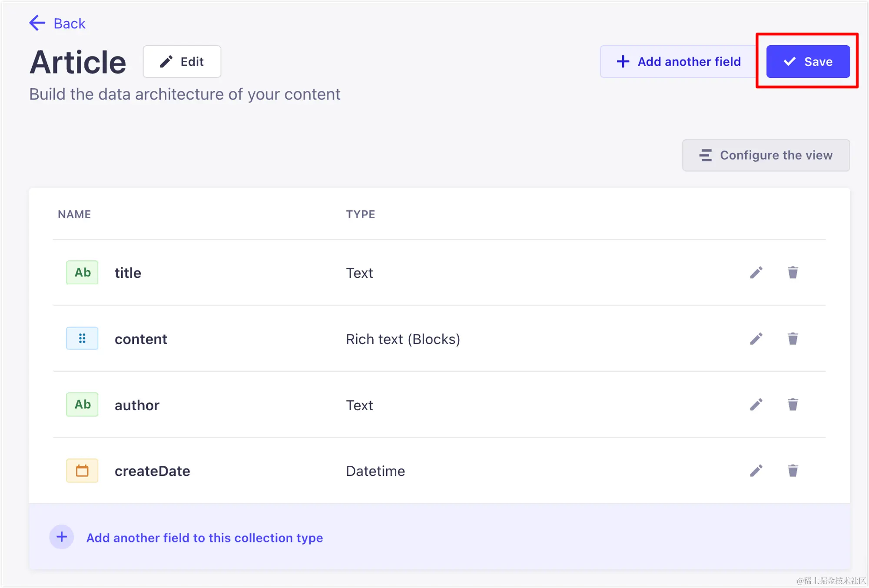Screen dimensions: 869x588
Task: Click the author Ab text type icon
Action: point(82,405)
